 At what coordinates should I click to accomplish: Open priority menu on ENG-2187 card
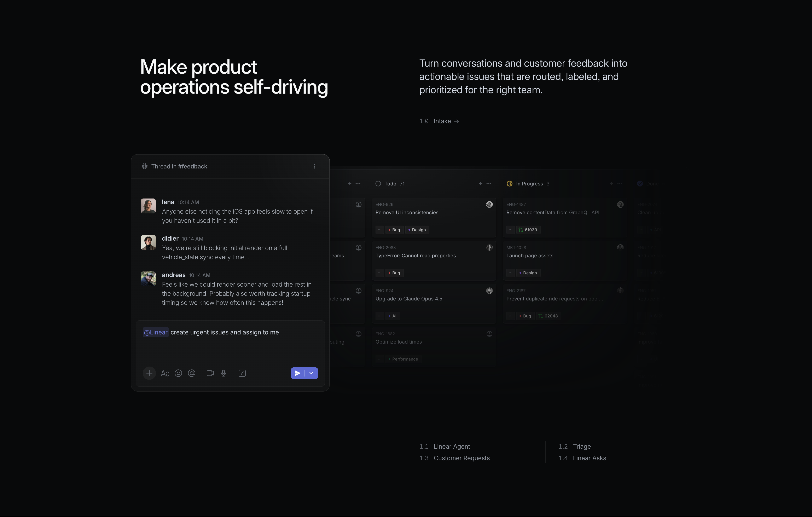coord(511,316)
